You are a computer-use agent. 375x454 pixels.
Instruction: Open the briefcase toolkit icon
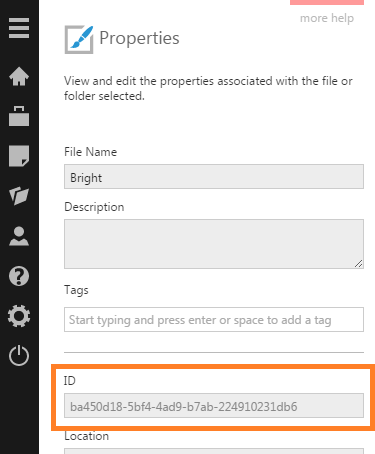coord(19,116)
